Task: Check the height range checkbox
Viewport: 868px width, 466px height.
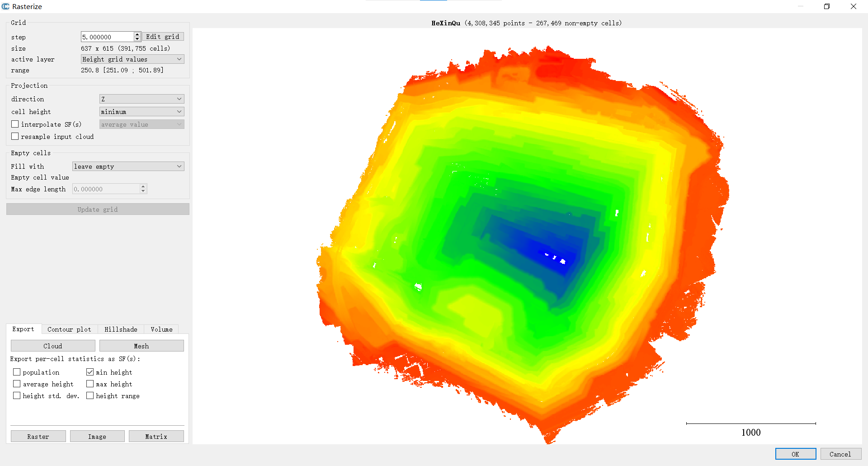Action: pyautogui.click(x=90, y=395)
